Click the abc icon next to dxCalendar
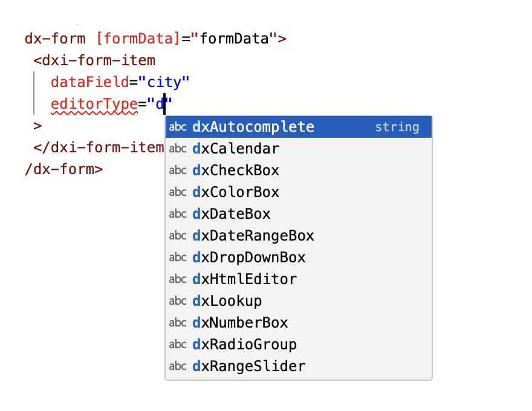Image resolution: width=532 pixels, height=411 pixels. point(178,149)
